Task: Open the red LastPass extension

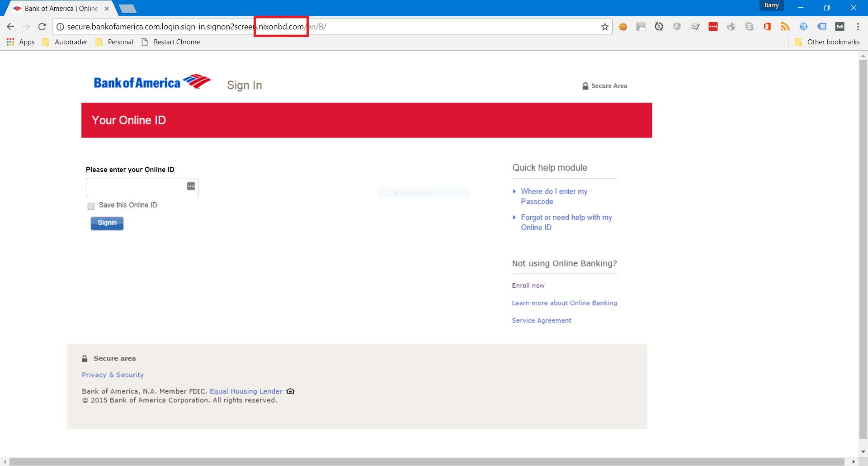Action: point(713,27)
